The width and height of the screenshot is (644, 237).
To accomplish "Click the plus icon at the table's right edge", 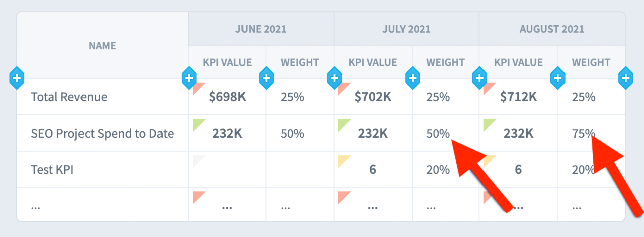I will tap(625, 78).
